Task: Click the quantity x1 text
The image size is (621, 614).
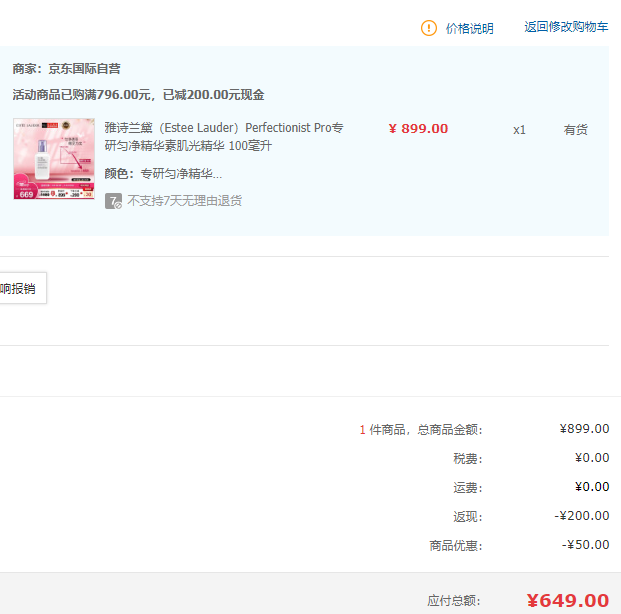Action: 519,130
